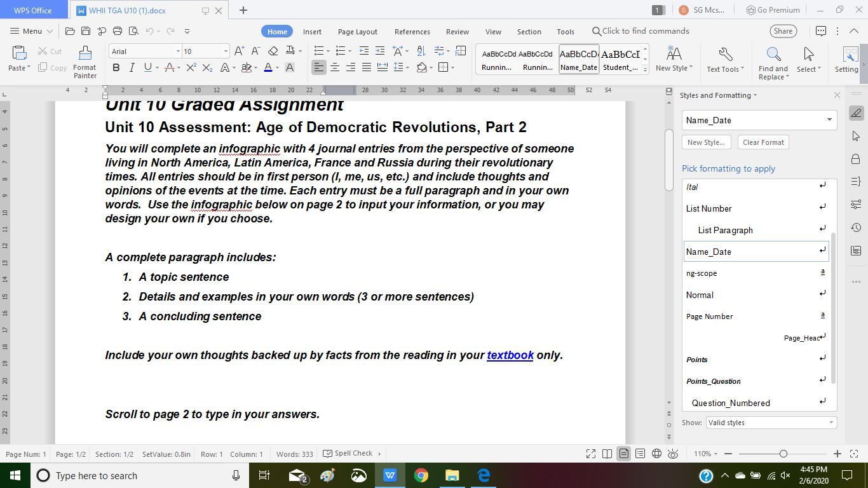Click the clear formatting eraser icon
Screen dimensions: 868x488
[273, 51]
